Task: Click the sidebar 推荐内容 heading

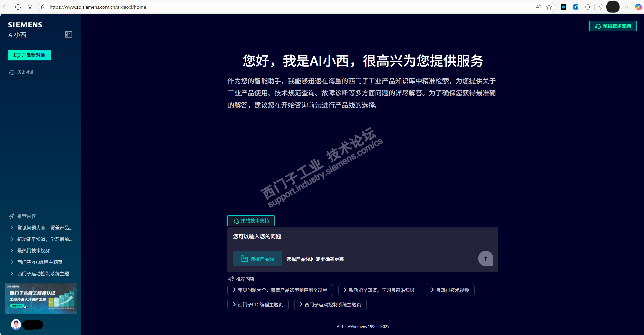Action: tap(23, 216)
